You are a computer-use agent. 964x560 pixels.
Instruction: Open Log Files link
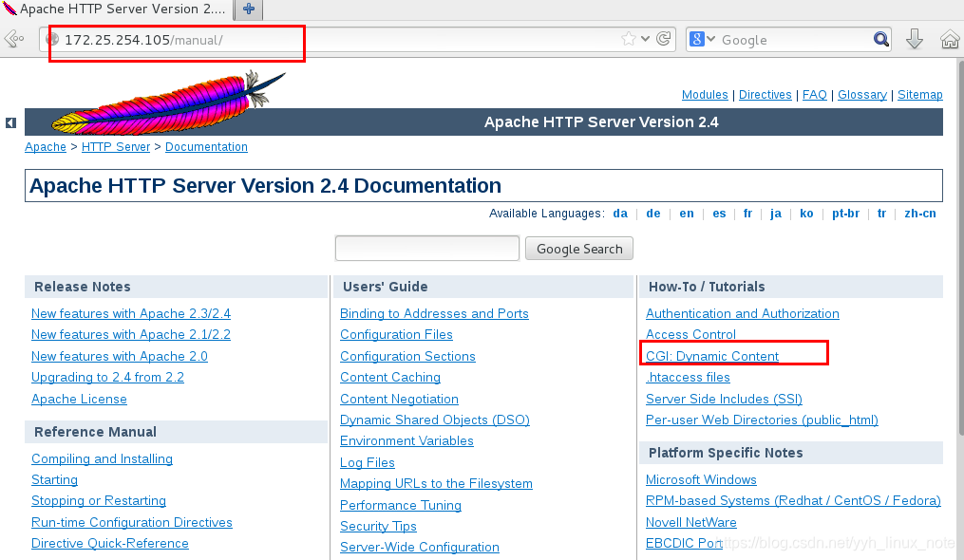[x=367, y=462]
